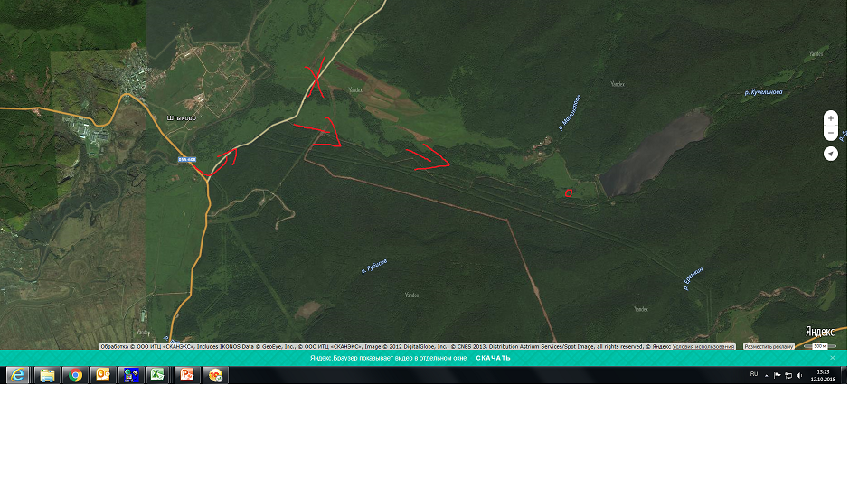Zoom out the map with minus button
The height and width of the screenshot is (488, 868).
[831, 134]
